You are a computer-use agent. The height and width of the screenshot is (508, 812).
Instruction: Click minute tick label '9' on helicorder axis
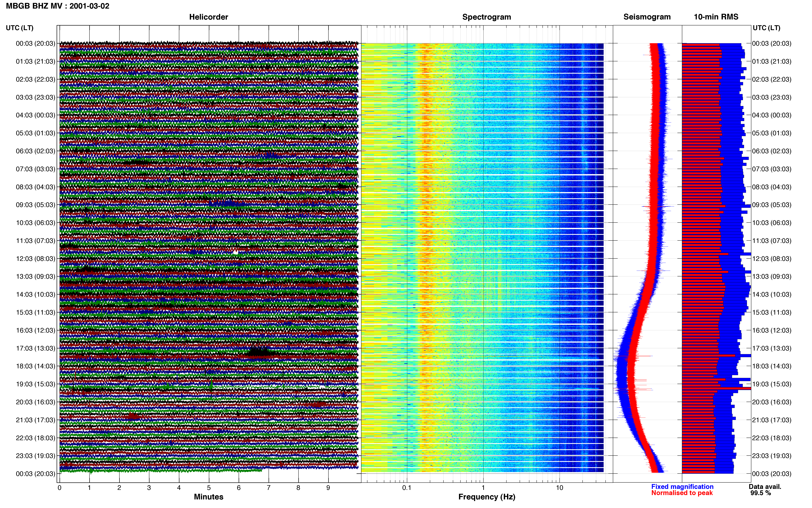[x=328, y=488]
